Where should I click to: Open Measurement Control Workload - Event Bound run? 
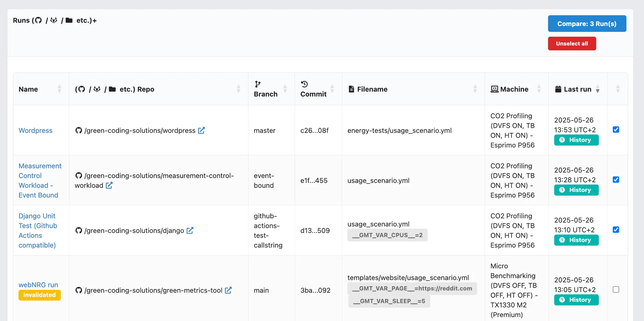tap(40, 180)
